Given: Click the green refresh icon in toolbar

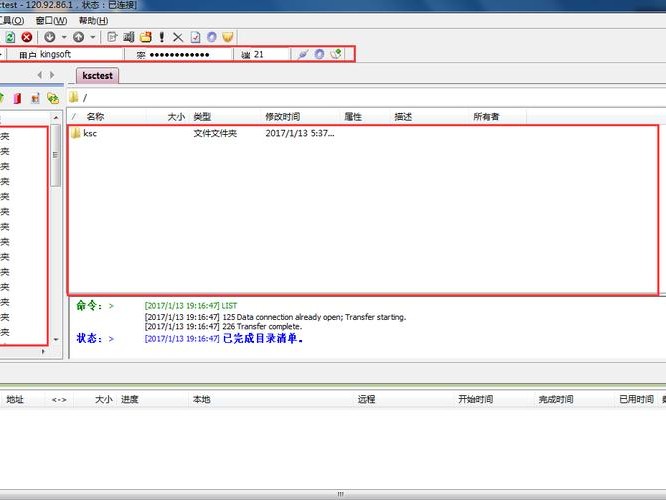Looking at the screenshot, I should coord(10,37).
